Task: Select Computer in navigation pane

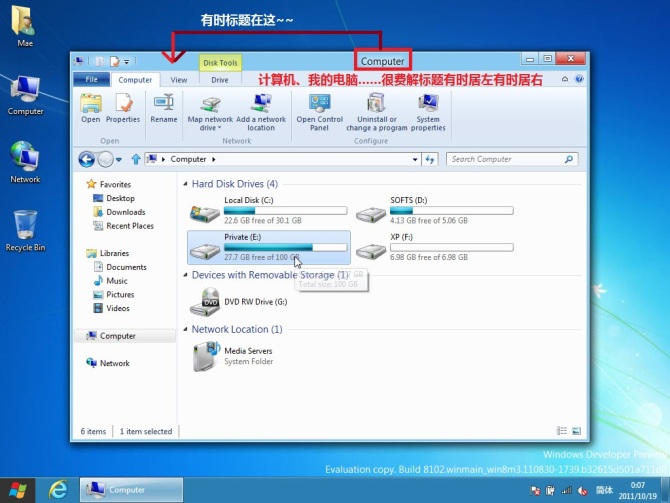Action: pyautogui.click(x=125, y=336)
